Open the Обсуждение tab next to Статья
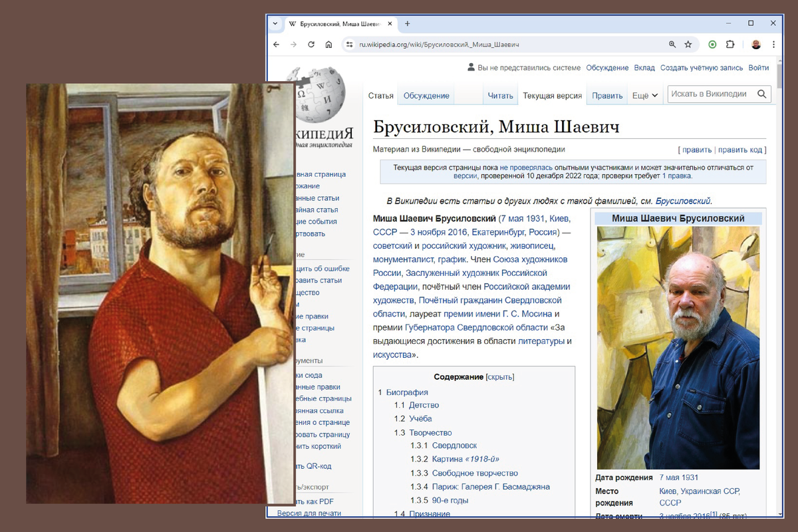Image resolution: width=798 pixels, height=532 pixels. tap(426, 96)
